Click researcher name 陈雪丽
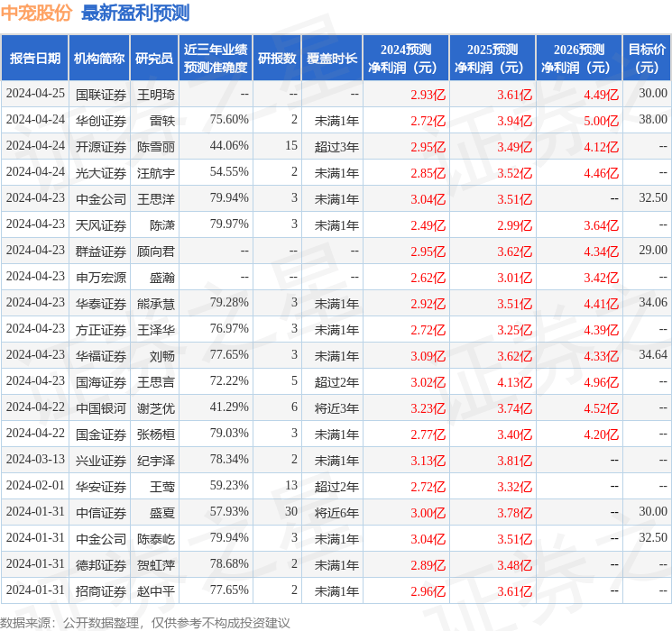672x631 pixels. [x=156, y=147]
